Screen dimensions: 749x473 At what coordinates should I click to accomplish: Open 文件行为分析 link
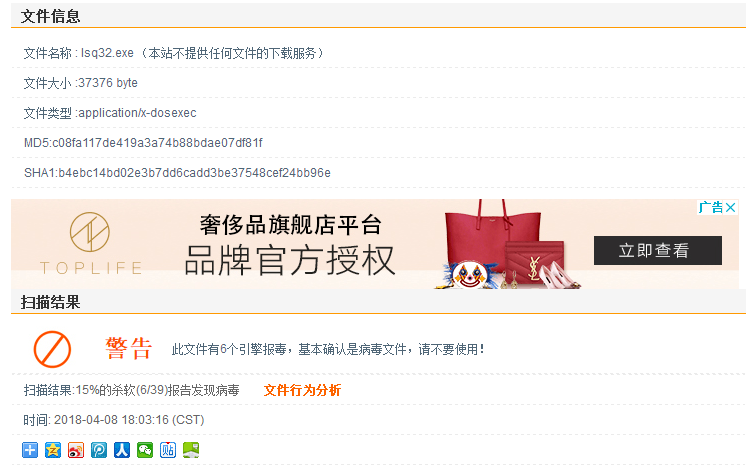click(x=302, y=390)
